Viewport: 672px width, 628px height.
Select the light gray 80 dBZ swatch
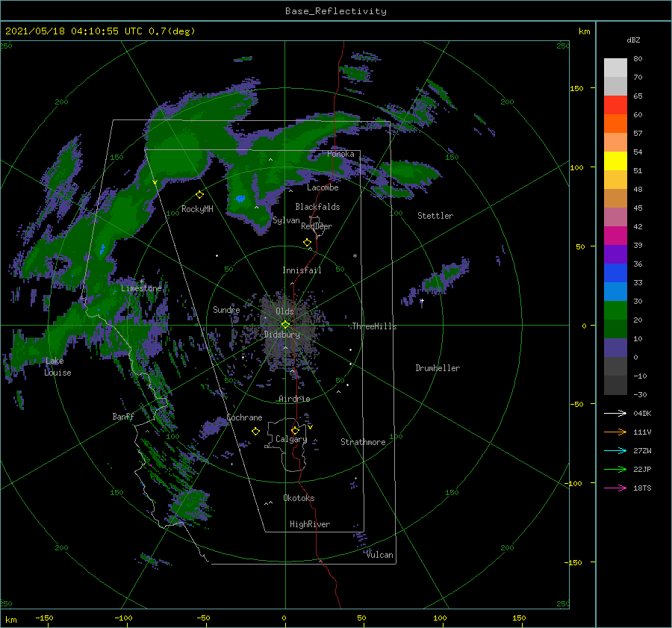(615, 68)
